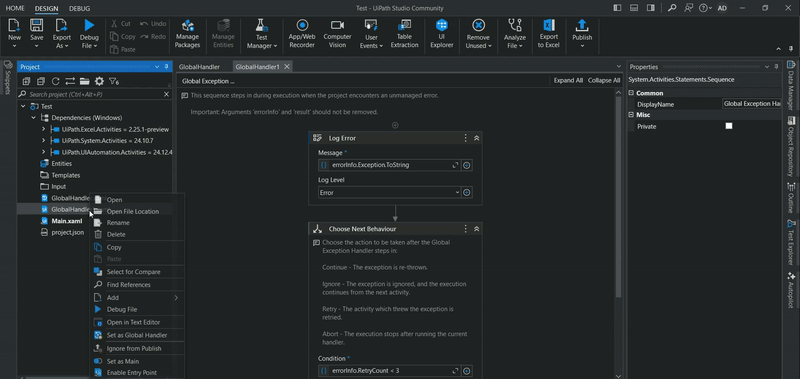800x379 pixels.
Task: Collapse the Misc property category
Action: 631,115
